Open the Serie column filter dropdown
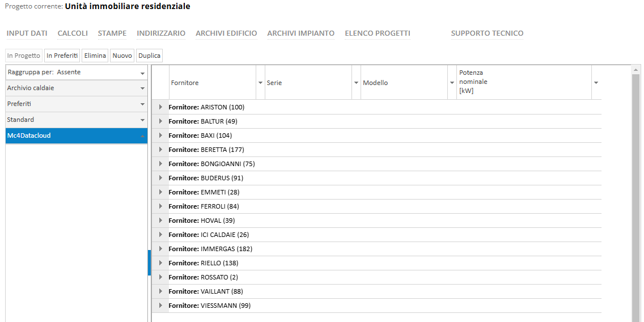Viewport: 644px width, 322px height. (x=356, y=83)
